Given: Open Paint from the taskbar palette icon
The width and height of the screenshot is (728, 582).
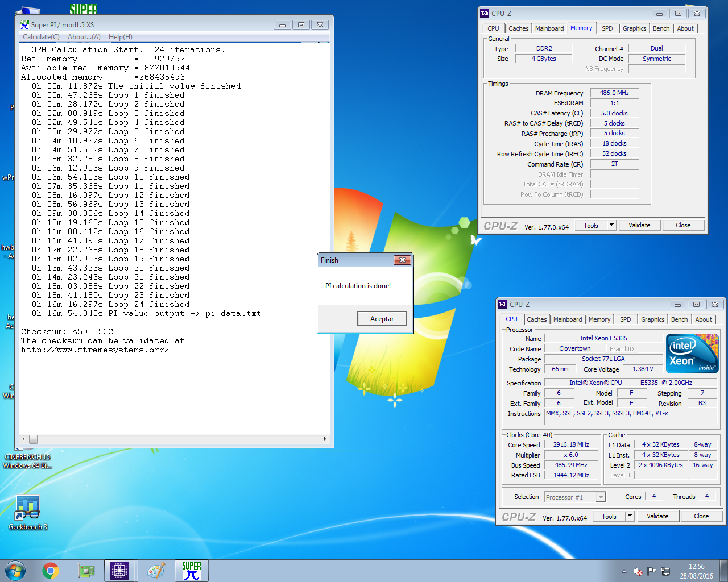Looking at the screenshot, I should [156, 571].
